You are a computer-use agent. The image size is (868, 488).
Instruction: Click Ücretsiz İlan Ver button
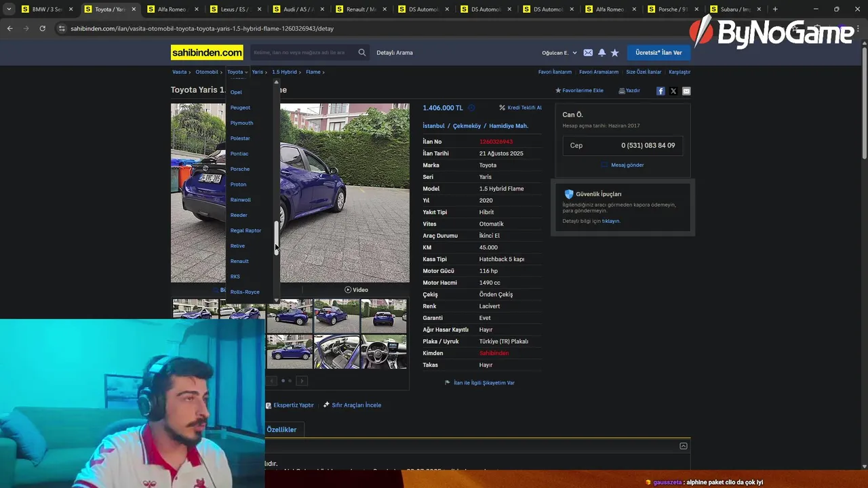658,53
